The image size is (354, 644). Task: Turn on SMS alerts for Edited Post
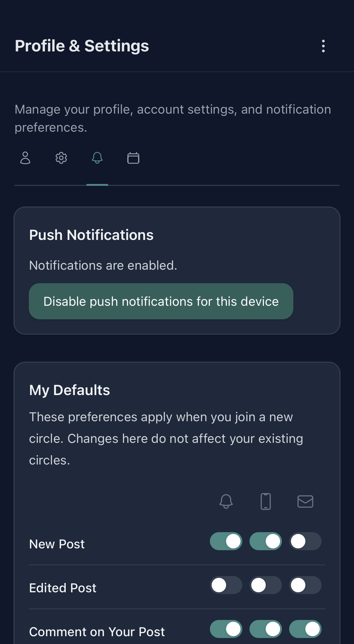click(x=266, y=585)
